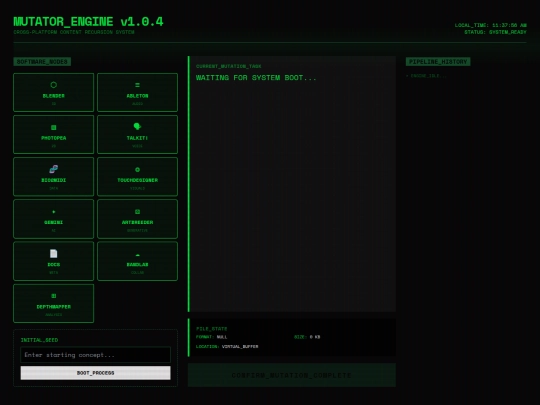
Task: Click the CONFIRM_MUTATION_COMPLETE button
Action: tap(292, 375)
